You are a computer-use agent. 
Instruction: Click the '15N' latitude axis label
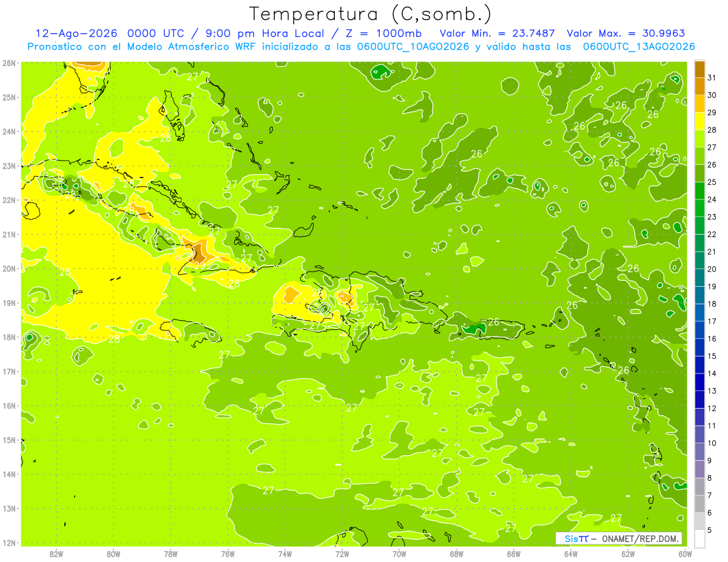point(9,440)
